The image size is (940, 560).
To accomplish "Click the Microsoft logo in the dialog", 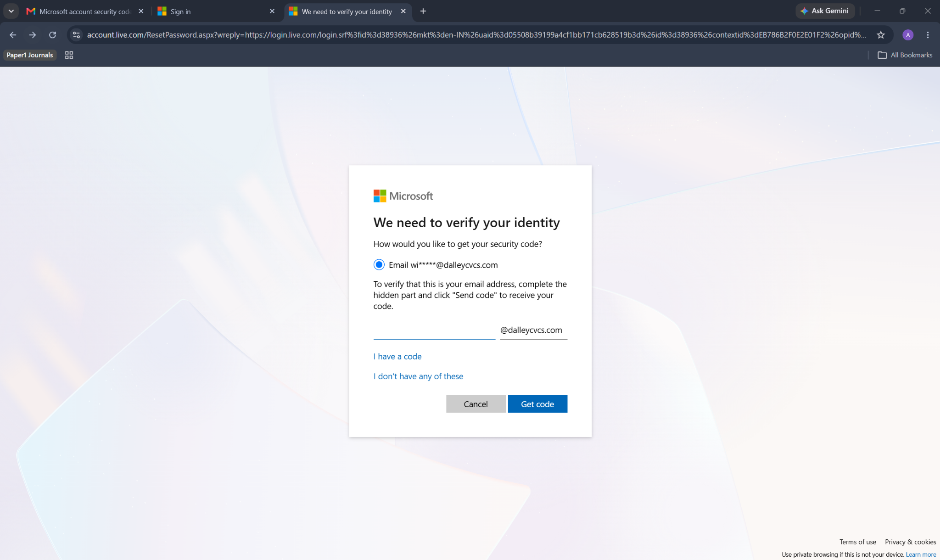I will (403, 196).
